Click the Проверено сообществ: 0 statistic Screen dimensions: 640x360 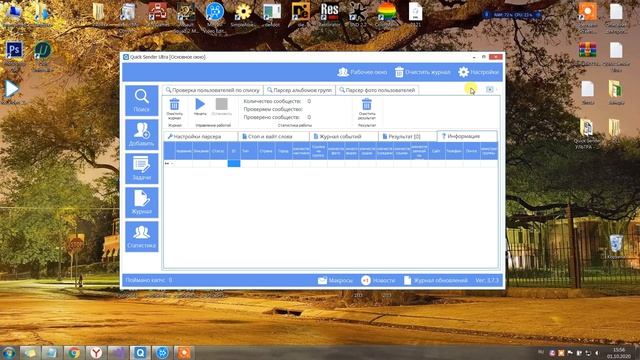[277, 117]
